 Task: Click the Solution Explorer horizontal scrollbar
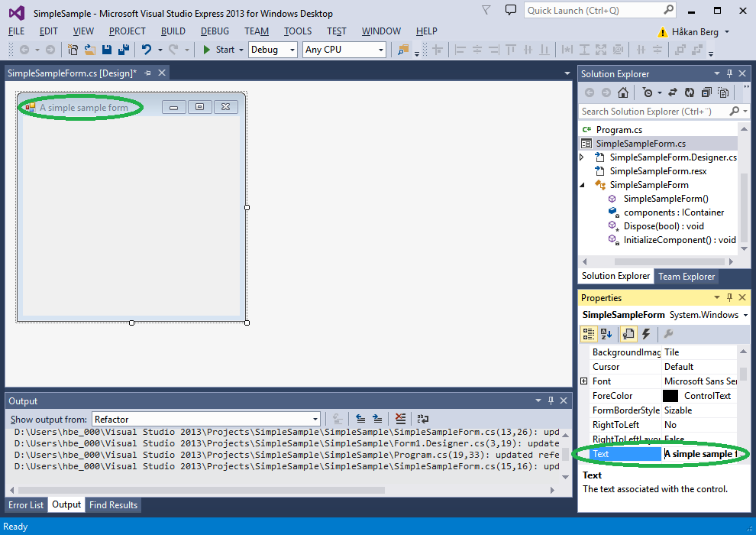[669, 261]
